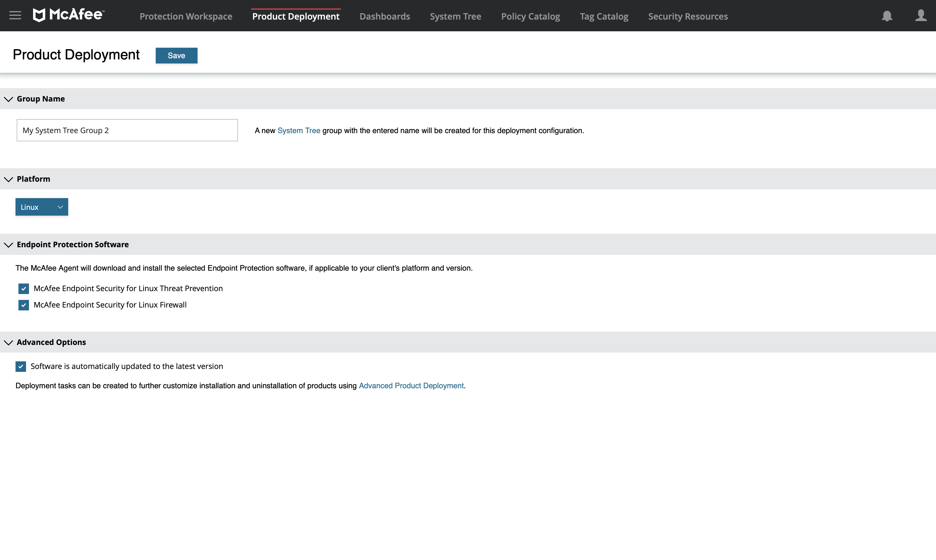Click the McAfee logo
Screen dimensions: 936x560
(x=68, y=15)
